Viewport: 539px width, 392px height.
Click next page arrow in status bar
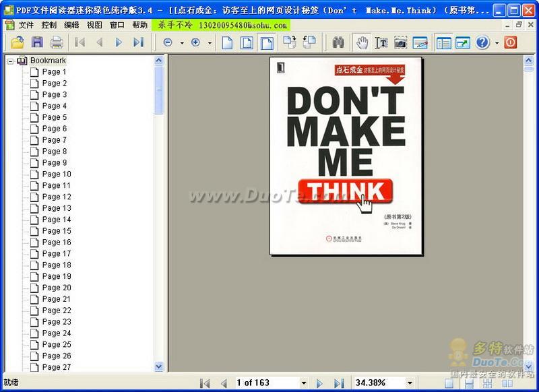point(320,383)
